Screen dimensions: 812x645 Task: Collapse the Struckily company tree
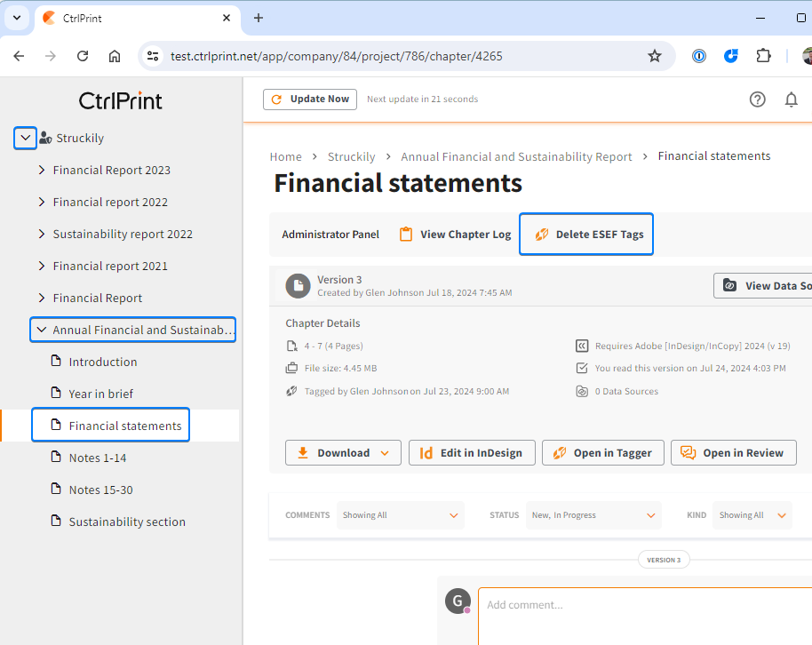pos(25,138)
